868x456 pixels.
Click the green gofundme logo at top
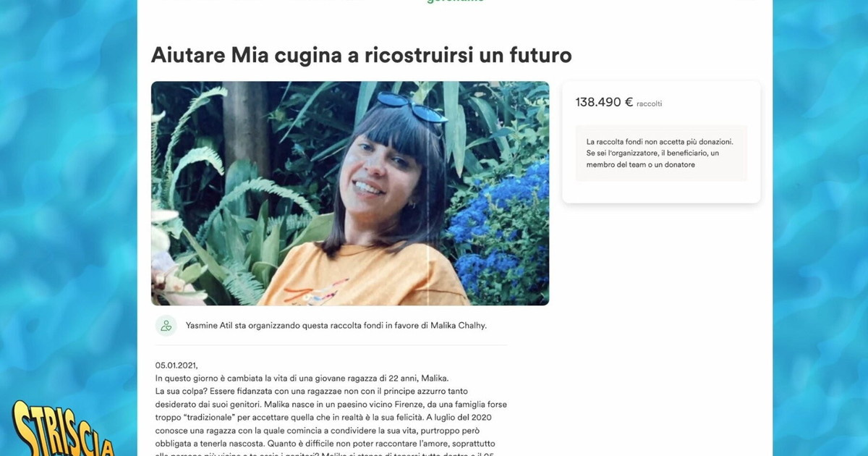click(x=455, y=1)
